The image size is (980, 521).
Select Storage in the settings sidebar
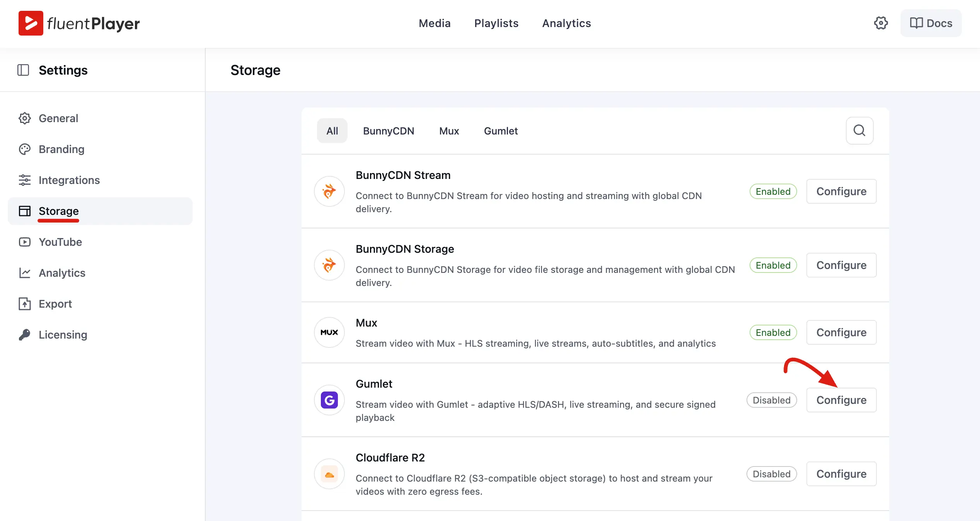[100, 211]
